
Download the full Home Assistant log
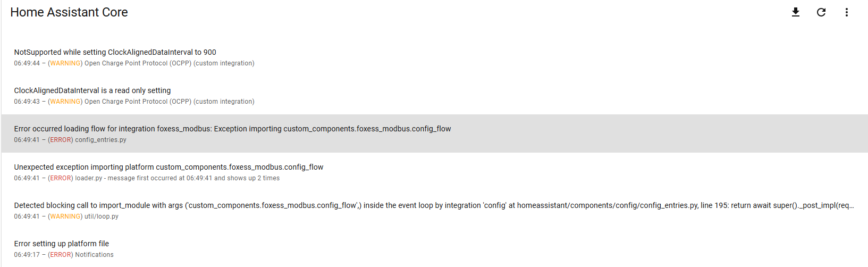coord(796,12)
